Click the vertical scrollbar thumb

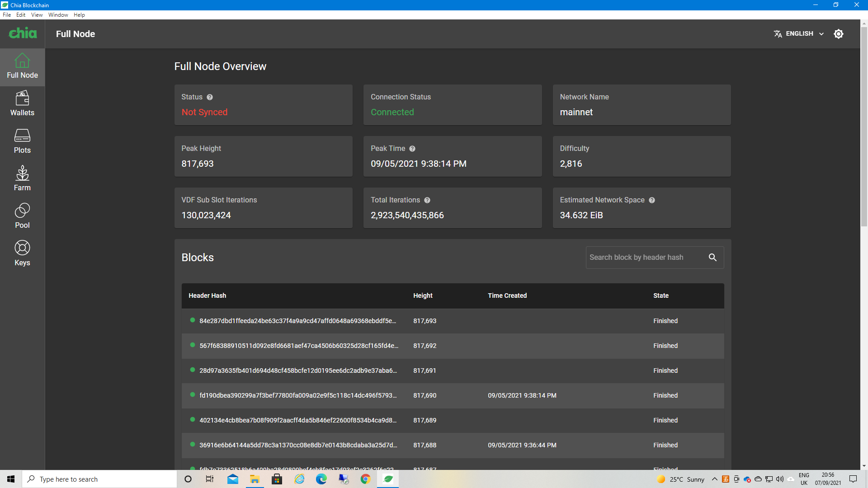click(864, 127)
